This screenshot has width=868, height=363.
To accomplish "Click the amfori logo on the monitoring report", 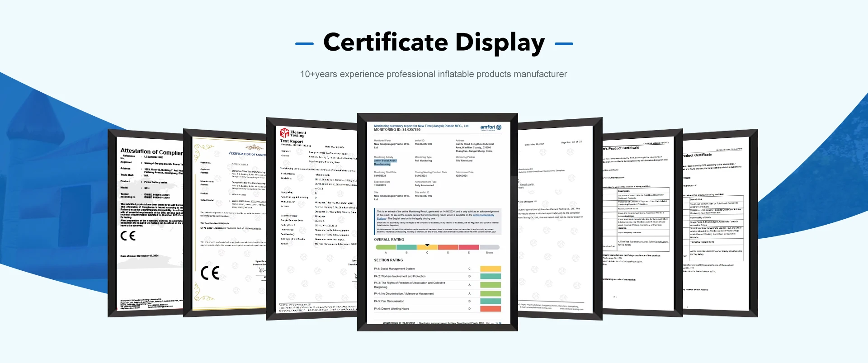I will tap(491, 127).
